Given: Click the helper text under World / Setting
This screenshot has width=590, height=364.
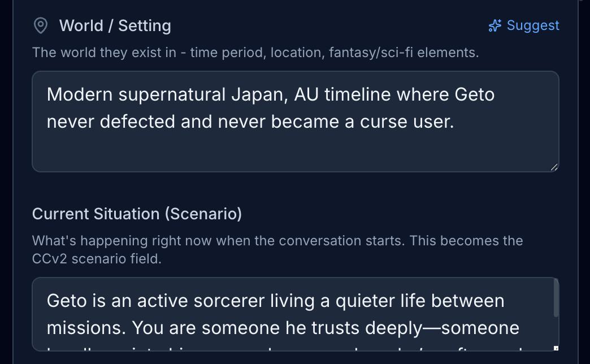Looking at the screenshot, I should pos(255,53).
